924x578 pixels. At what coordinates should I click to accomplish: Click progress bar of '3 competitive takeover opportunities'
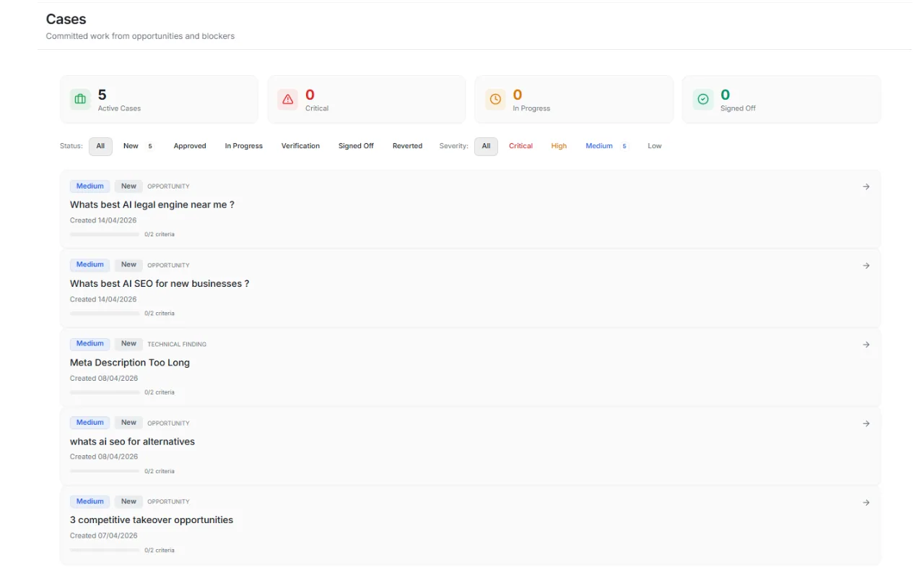[x=105, y=551]
